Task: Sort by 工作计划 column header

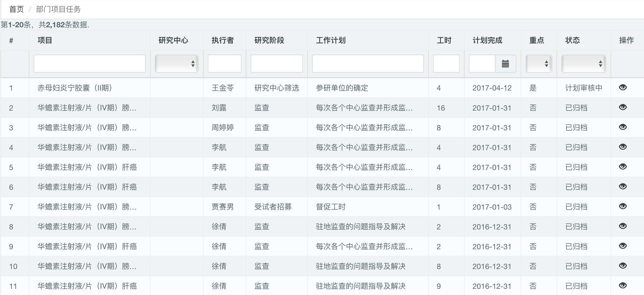Action: point(331,40)
